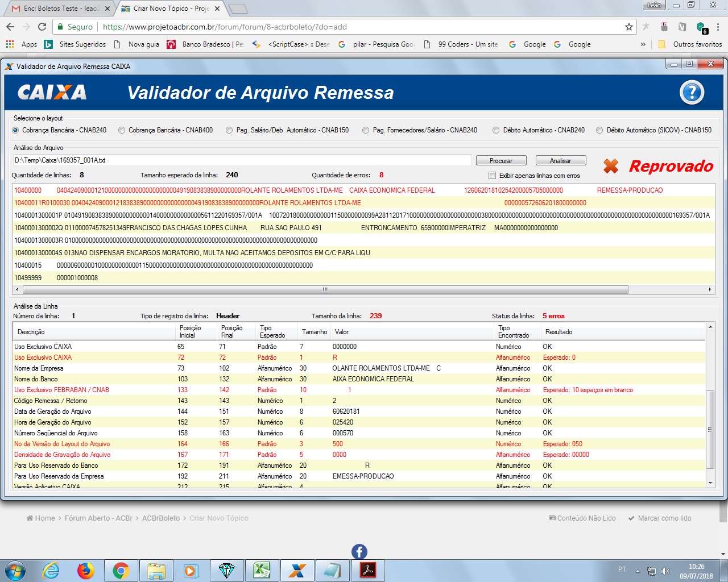
Task: Select row Hora de Geração do Arquivo
Action: tap(359, 422)
